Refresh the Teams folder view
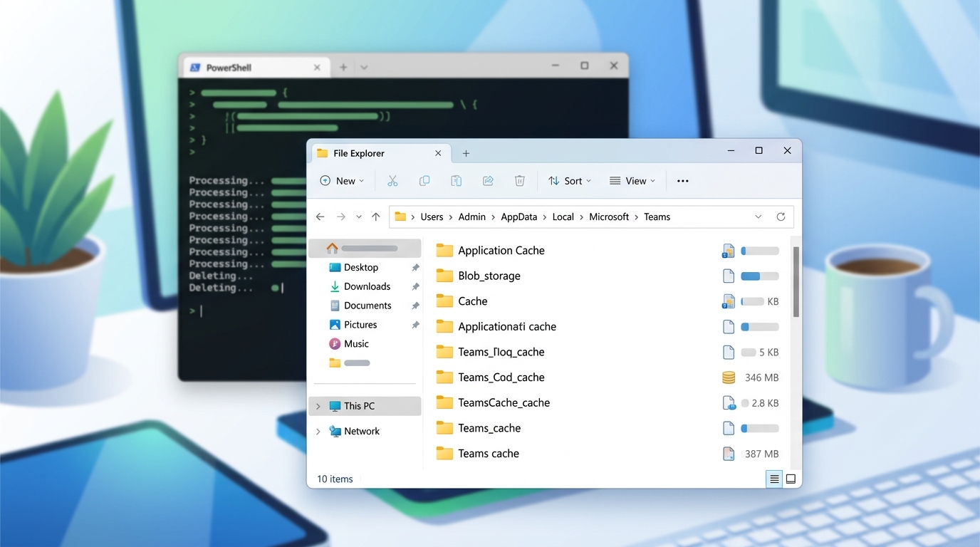The image size is (980, 547). click(x=781, y=217)
